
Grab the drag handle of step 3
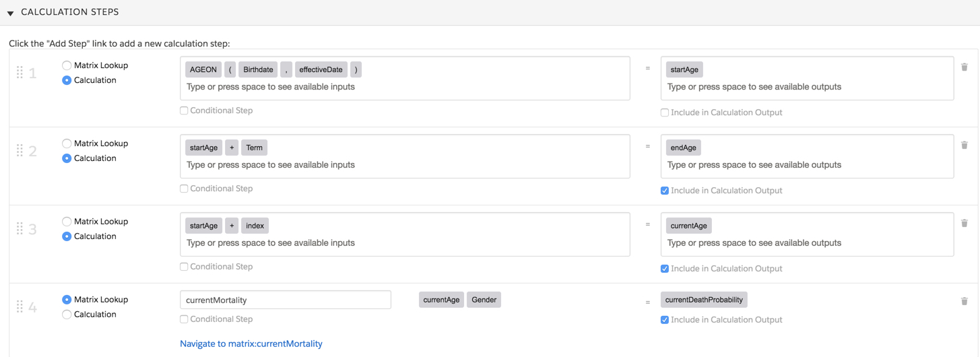click(20, 228)
